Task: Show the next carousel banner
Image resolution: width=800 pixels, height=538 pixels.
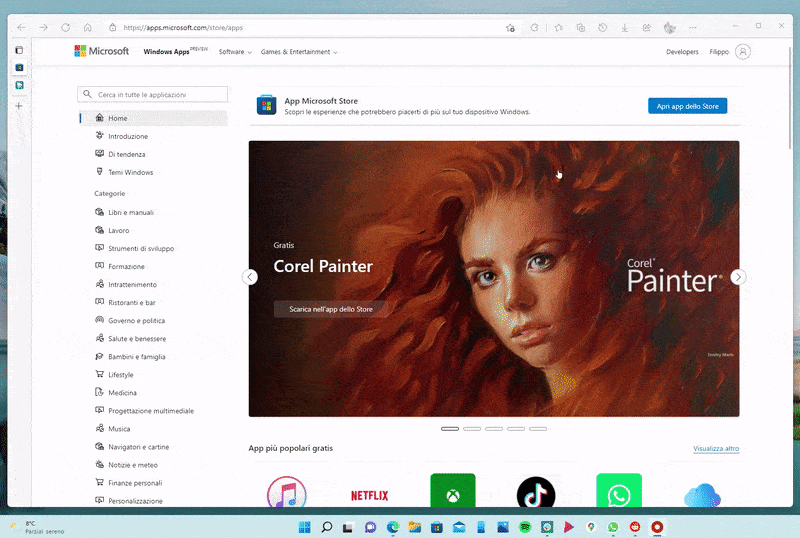Action: [x=738, y=277]
